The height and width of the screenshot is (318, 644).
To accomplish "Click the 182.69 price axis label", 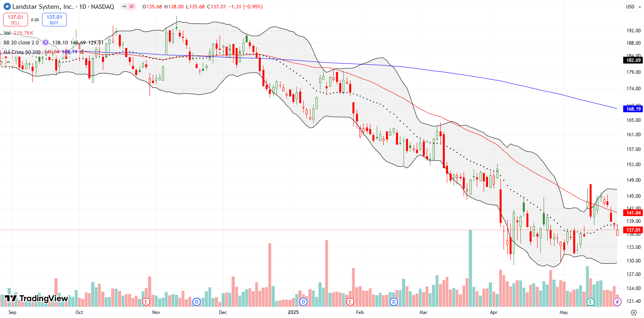I will pos(633,60).
